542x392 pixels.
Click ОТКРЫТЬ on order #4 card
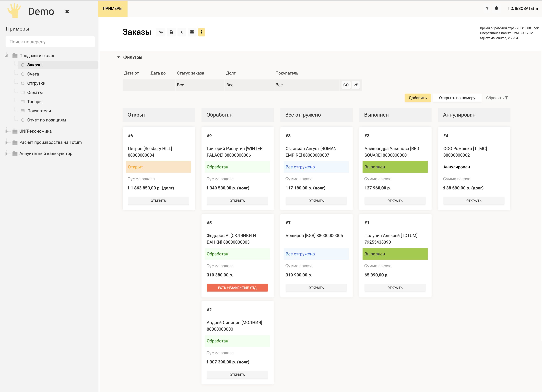click(x=474, y=201)
